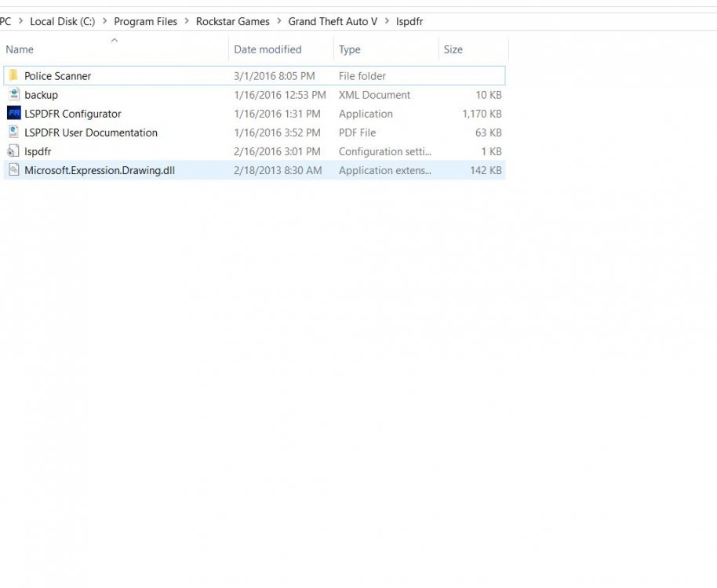Select the LSPDFR User Documentation file name
The height and width of the screenshot is (588, 717).
click(x=90, y=132)
